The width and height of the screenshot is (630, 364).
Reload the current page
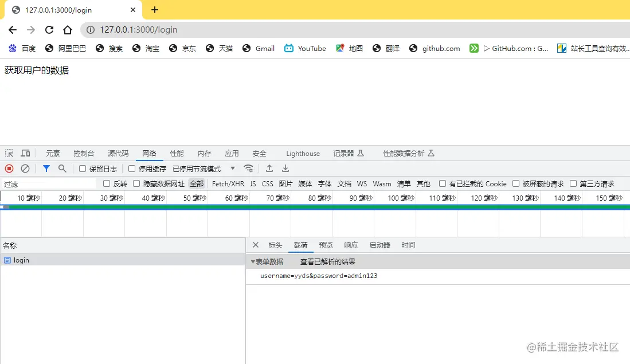click(49, 30)
